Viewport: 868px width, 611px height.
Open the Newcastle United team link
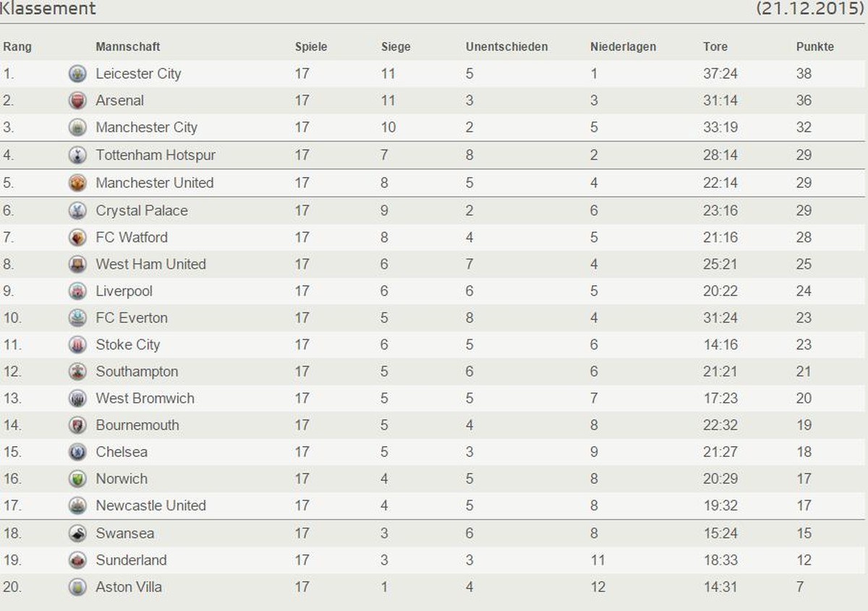coord(150,505)
